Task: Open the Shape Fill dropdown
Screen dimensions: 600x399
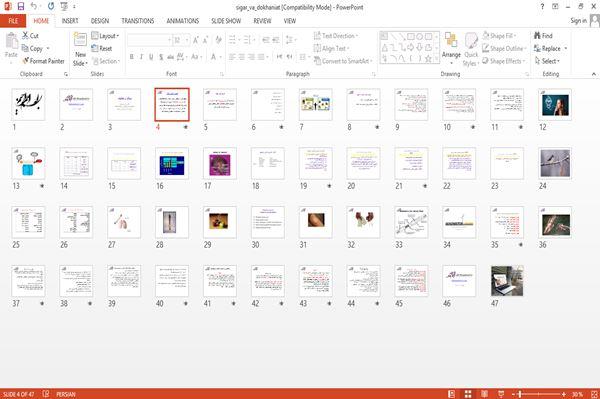Action: click(x=499, y=36)
